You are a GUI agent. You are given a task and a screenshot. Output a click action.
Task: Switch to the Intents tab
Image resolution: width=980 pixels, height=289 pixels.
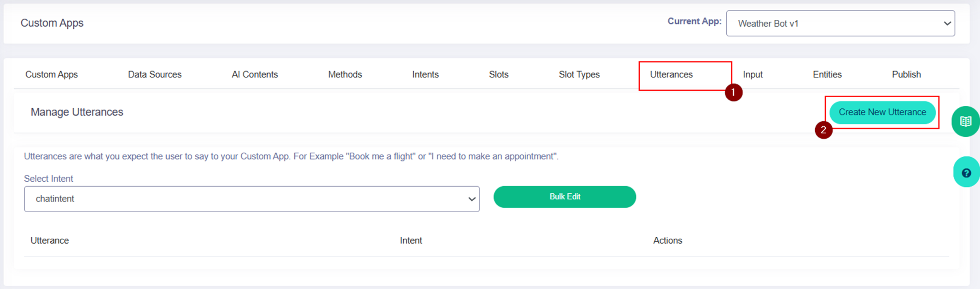point(425,74)
